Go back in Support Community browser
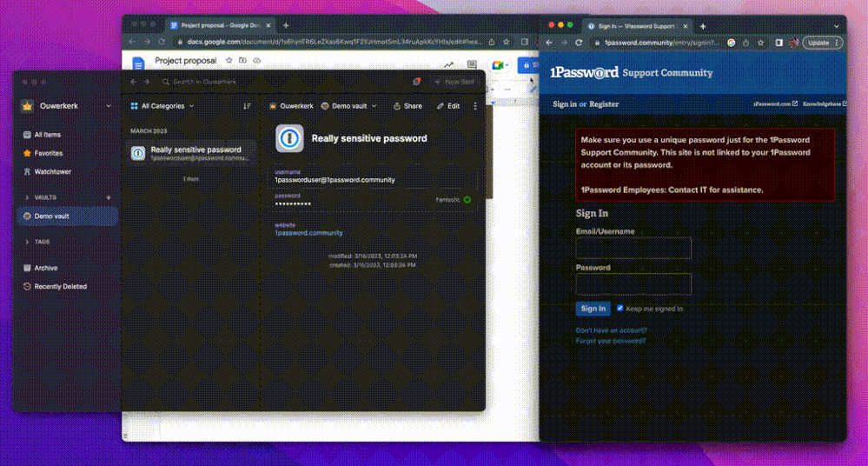Screen dimensions: 868x466 pyautogui.click(x=549, y=43)
